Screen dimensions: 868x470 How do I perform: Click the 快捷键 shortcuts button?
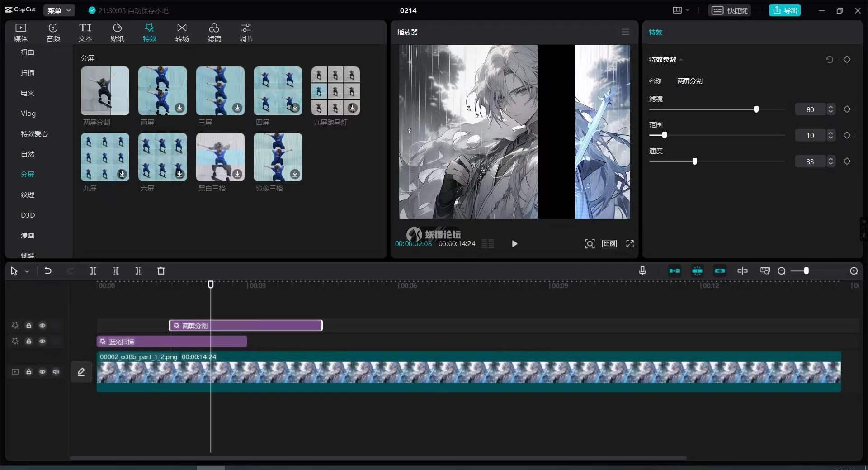coord(730,10)
